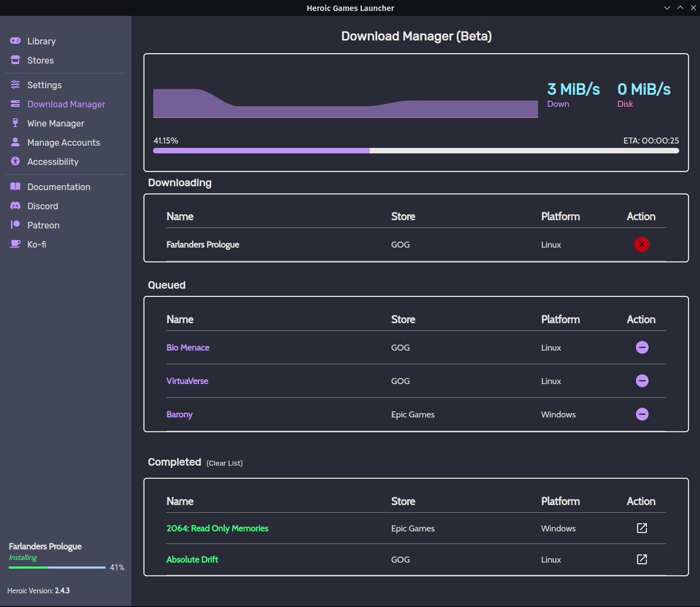This screenshot has width=700, height=607.
Task: Select Download Manager in sidebar
Action: [x=66, y=104]
